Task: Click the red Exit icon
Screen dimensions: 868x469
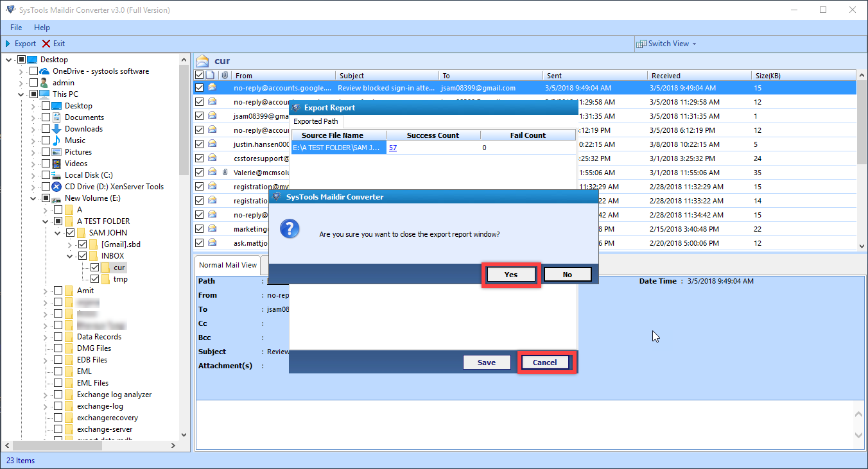Action: pos(46,44)
